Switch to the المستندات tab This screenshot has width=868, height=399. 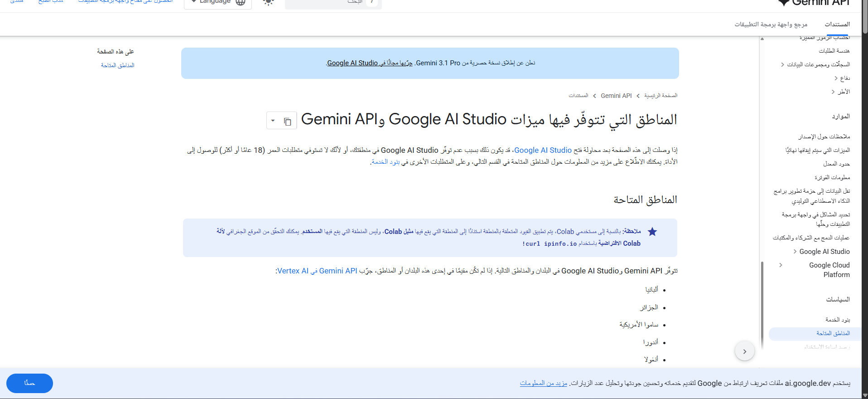click(837, 24)
